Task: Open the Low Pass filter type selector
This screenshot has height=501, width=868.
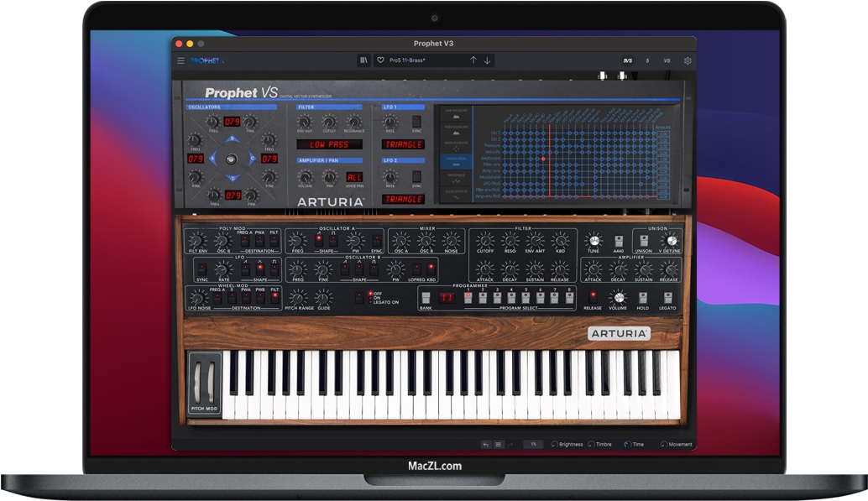Action: [x=330, y=144]
